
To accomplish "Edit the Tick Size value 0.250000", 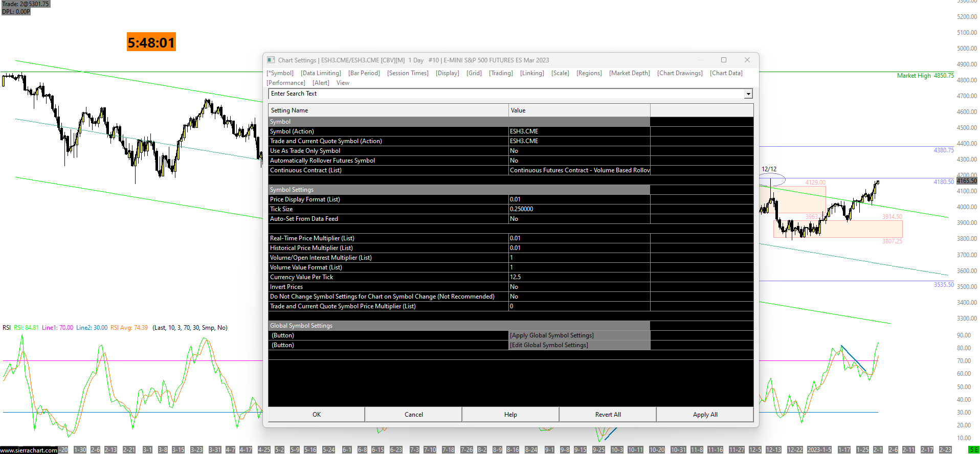I will click(580, 209).
